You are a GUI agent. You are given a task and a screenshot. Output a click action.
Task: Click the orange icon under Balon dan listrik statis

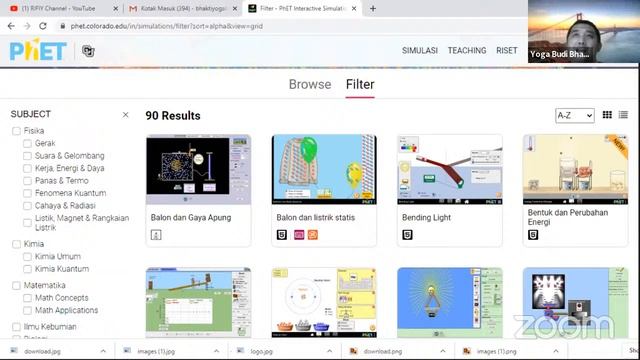(x=313, y=235)
